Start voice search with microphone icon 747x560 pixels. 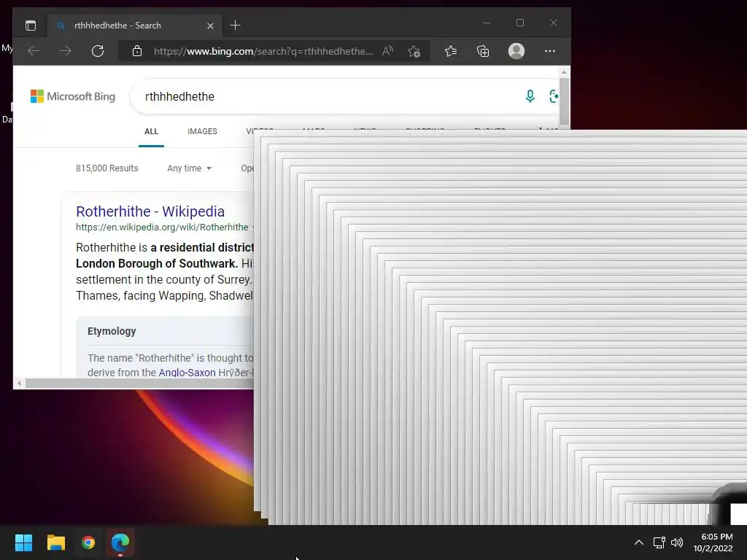[x=530, y=96]
